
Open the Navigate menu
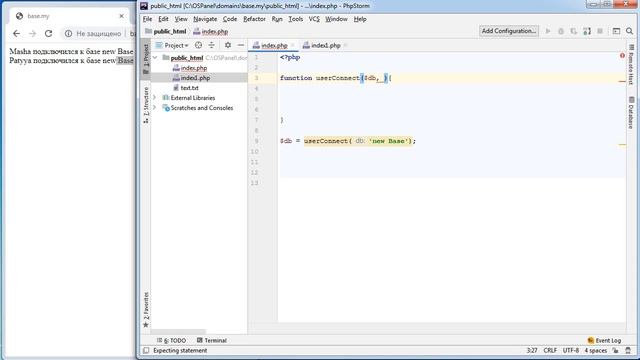click(x=205, y=19)
